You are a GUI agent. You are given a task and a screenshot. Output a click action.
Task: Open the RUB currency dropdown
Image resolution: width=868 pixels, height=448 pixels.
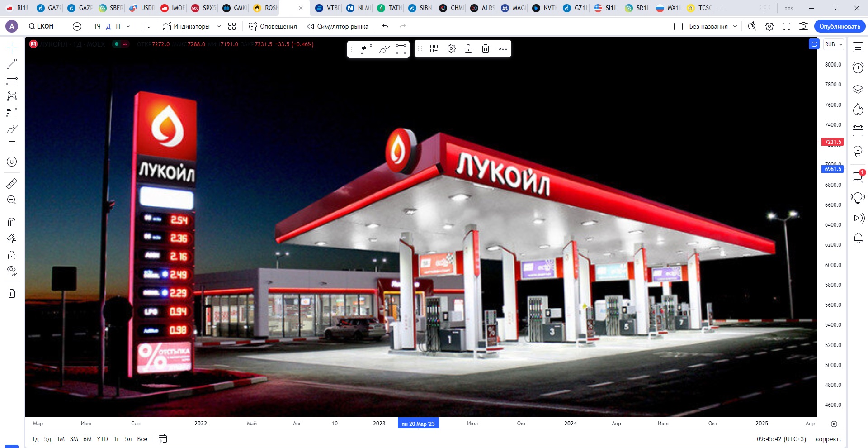coord(833,44)
